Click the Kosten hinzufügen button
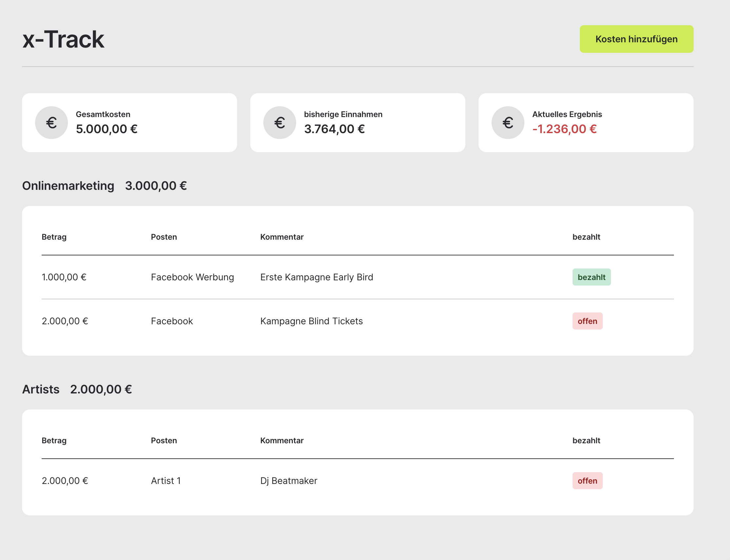730x560 pixels. [636, 39]
